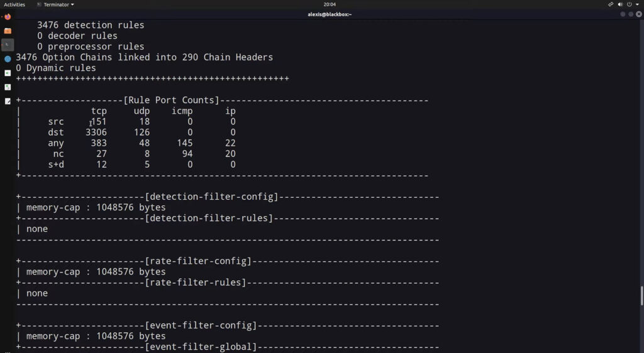Click the volume speaker icon

(619, 4)
